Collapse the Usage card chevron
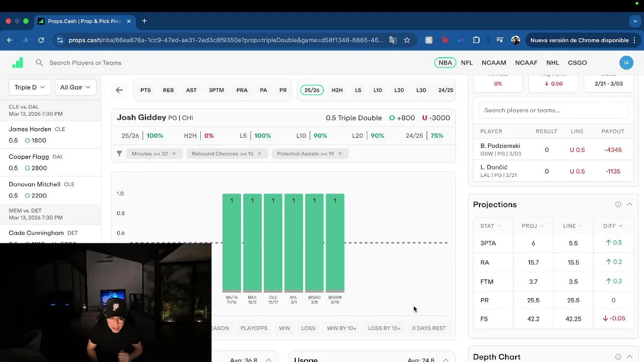The image size is (644, 362). coord(446,360)
